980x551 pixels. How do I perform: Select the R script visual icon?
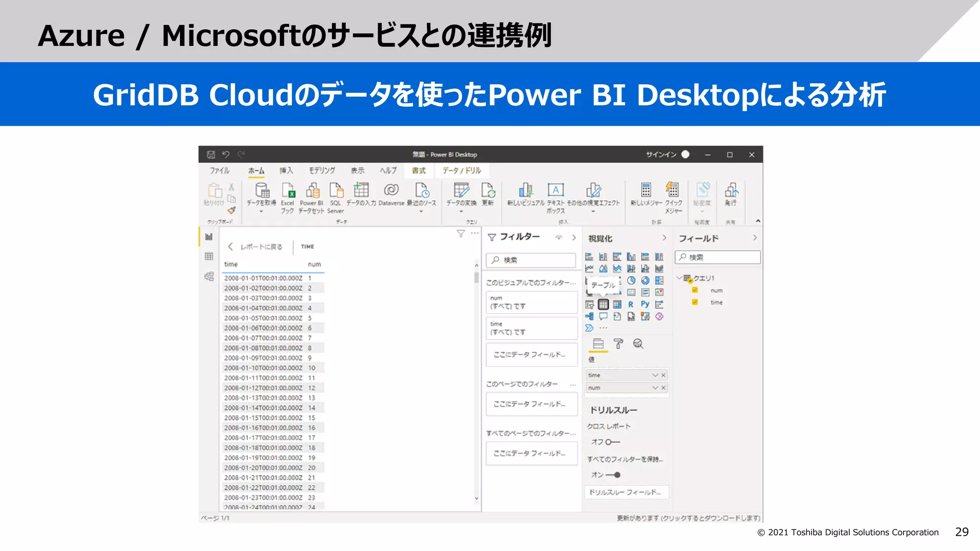[631, 304]
